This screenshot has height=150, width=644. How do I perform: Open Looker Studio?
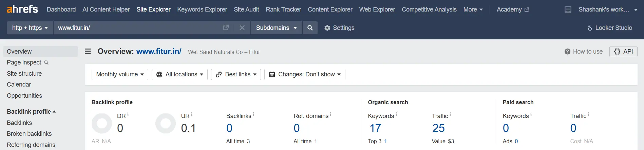pyautogui.click(x=610, y=28)
